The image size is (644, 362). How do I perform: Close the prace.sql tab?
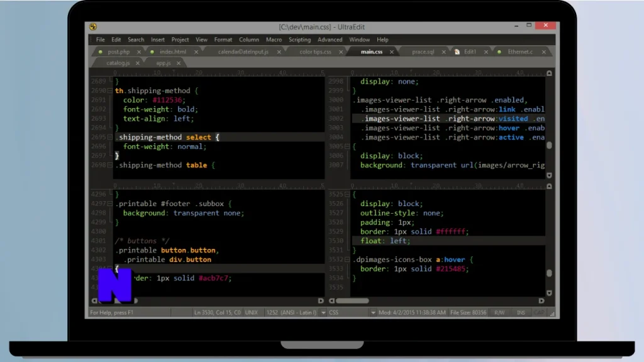(443, 52)
